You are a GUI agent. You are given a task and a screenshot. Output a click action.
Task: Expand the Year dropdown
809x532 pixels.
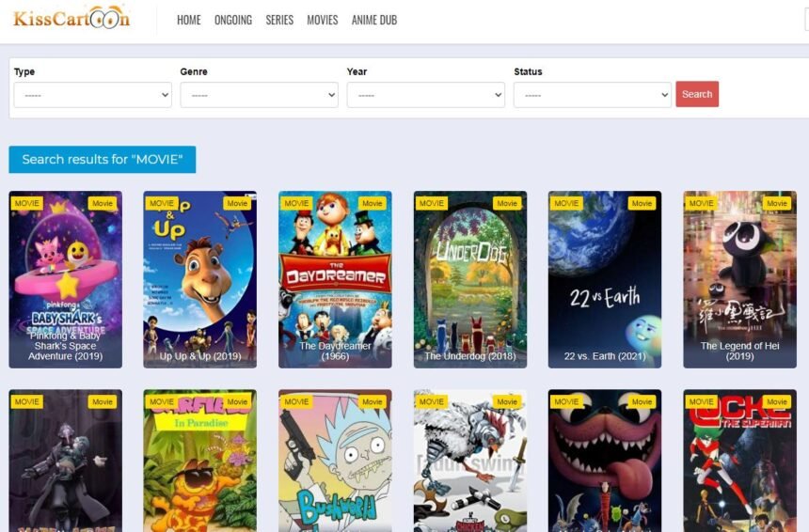(425, 95)
